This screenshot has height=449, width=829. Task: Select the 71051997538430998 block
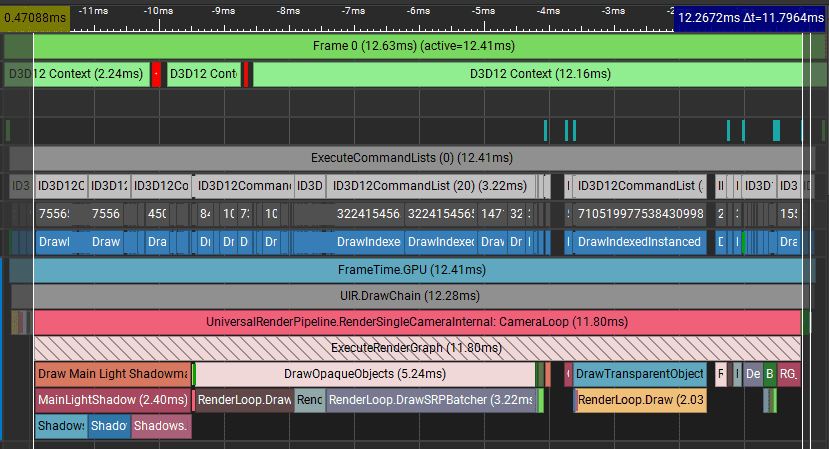click(x=640, y=214)
